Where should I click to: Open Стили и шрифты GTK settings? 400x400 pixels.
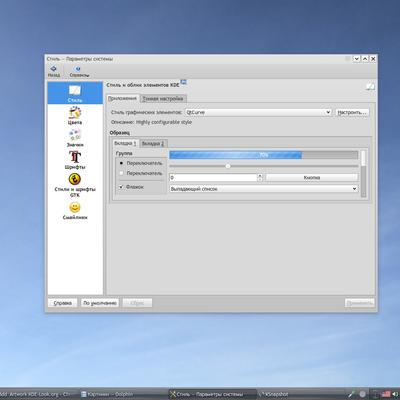(x=75, y=185)
